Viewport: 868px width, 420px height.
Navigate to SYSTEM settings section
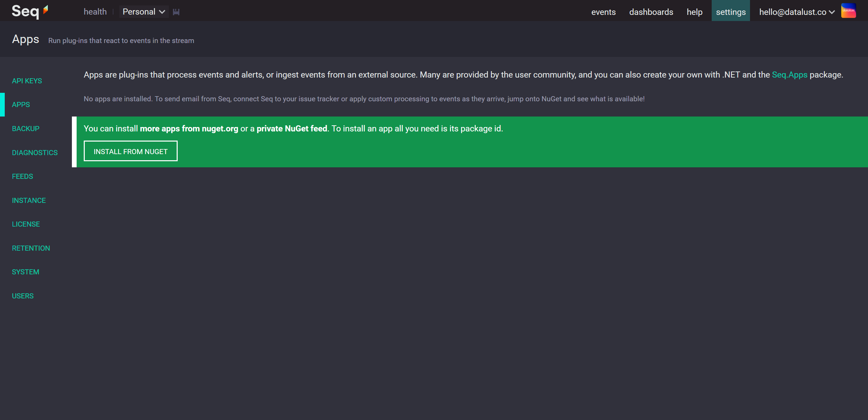[x=25, y=272]
